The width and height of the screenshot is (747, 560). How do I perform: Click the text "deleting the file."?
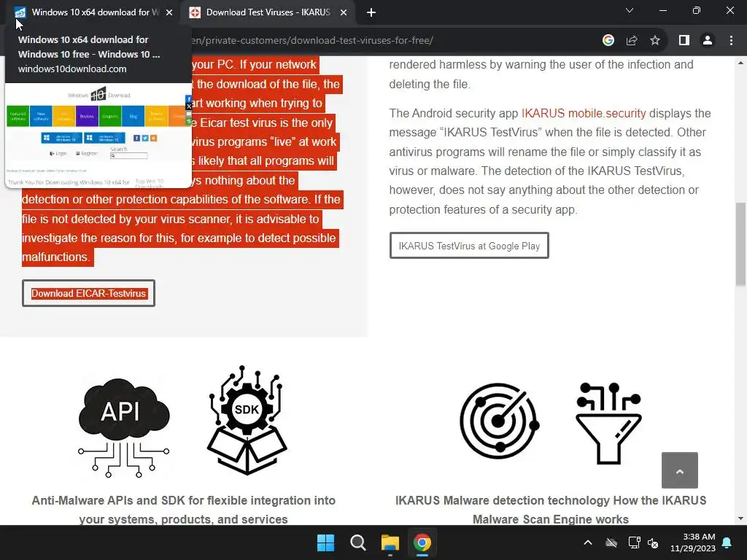[430, 85]
